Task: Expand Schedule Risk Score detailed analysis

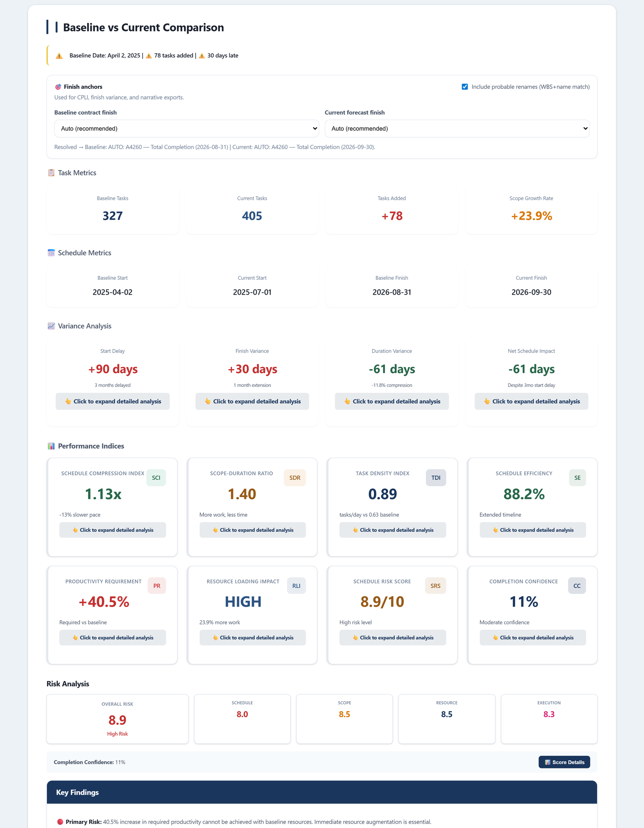Action: click(x=392, y=638)
